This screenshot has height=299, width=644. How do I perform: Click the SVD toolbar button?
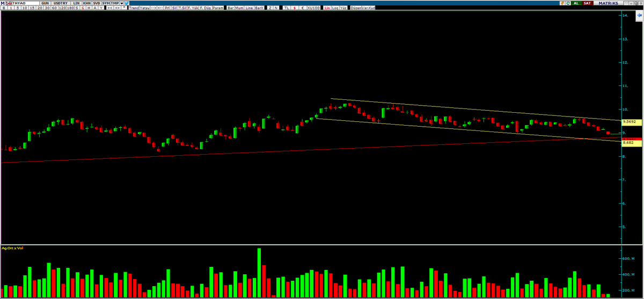[97, 3]
